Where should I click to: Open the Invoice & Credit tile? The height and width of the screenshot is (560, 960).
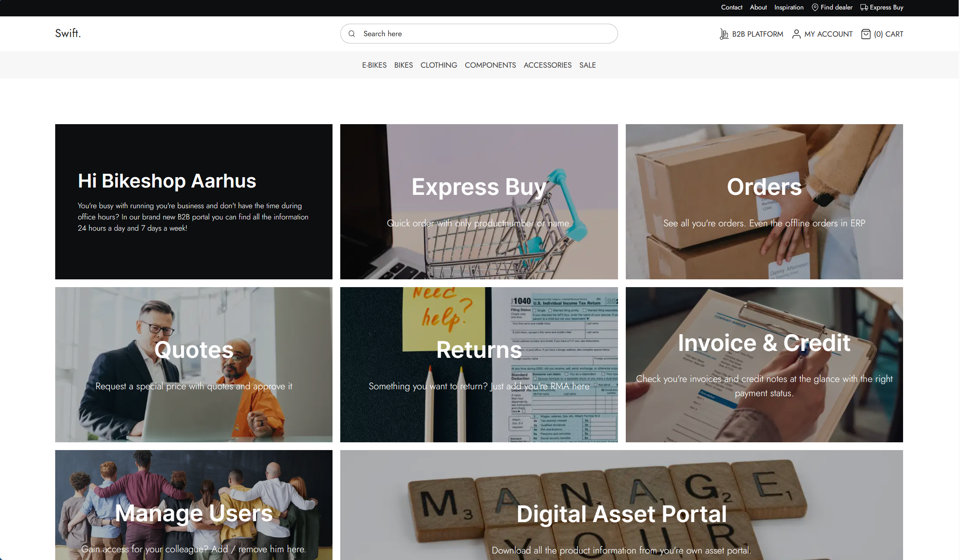764,365
